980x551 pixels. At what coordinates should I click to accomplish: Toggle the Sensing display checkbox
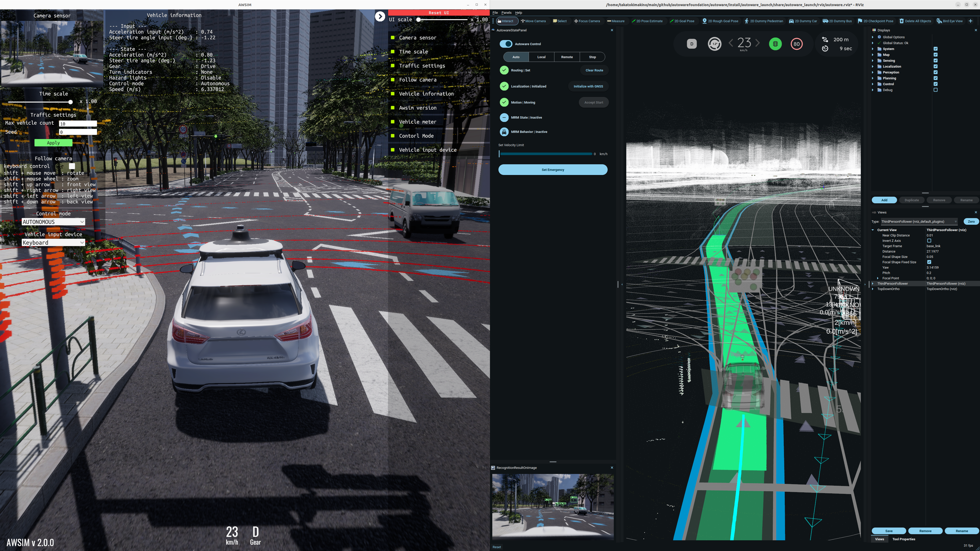tap(936, 60)
